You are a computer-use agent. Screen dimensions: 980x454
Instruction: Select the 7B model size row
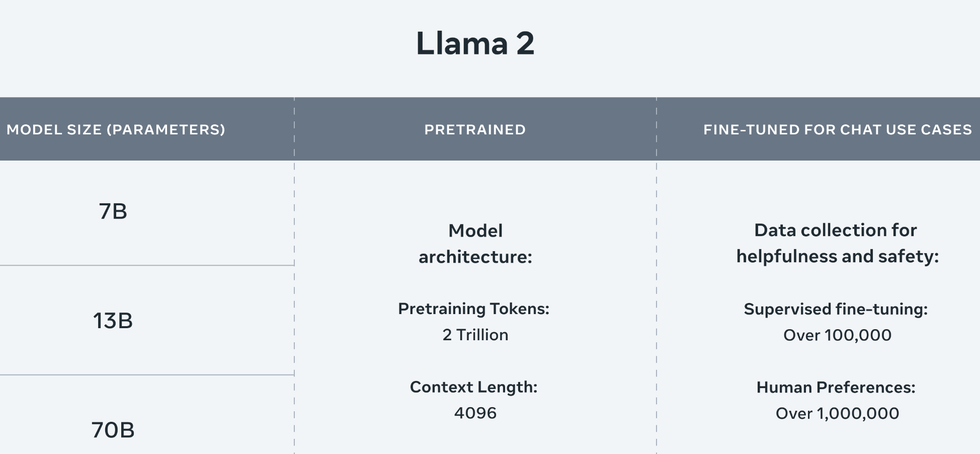pos(113,211)
